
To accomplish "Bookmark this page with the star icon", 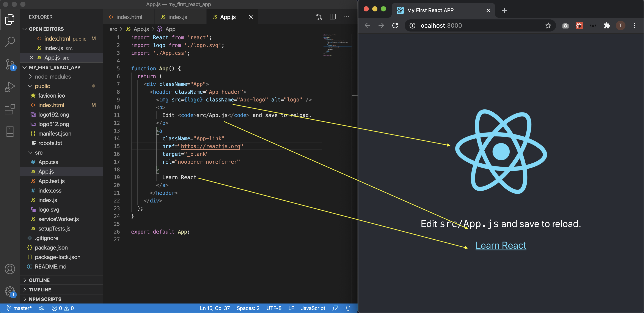I will coord(548,25).
